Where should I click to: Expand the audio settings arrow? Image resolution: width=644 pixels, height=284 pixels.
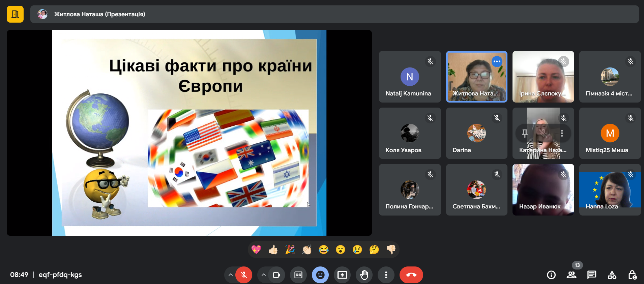231,275
